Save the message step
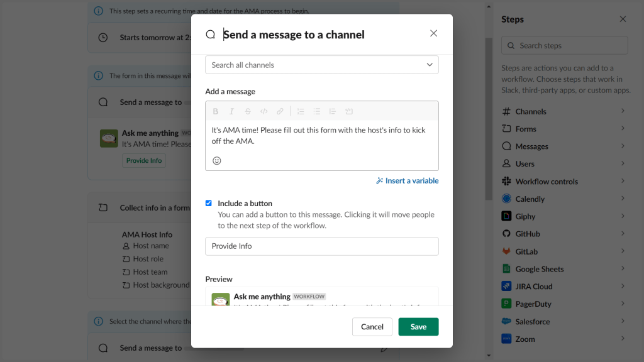644x362 pixels. click(418, 326)
